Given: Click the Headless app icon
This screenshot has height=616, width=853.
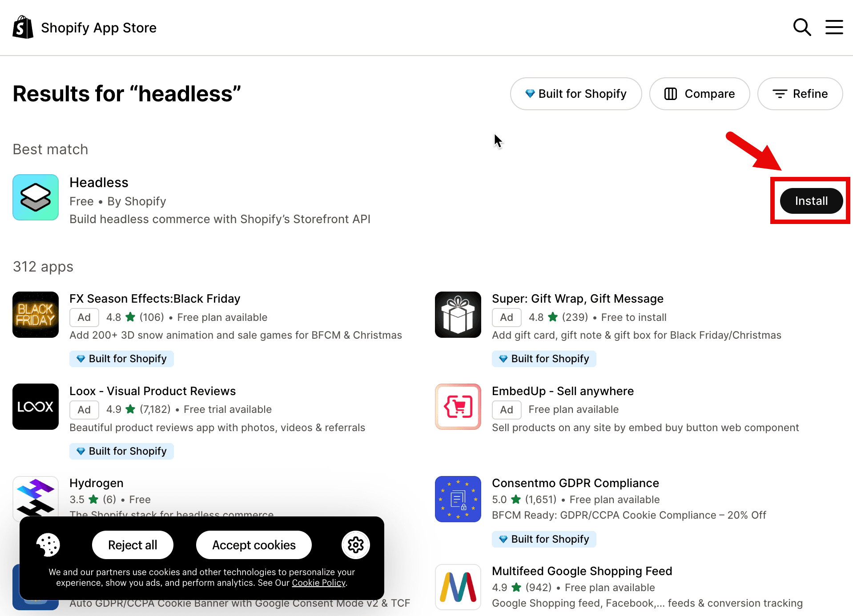Looking at the screenshot, I should pyautogui.click(x=35, y=197).
